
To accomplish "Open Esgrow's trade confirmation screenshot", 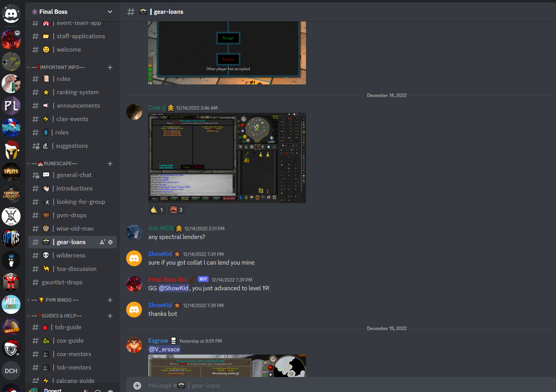I will click(227, 366).
